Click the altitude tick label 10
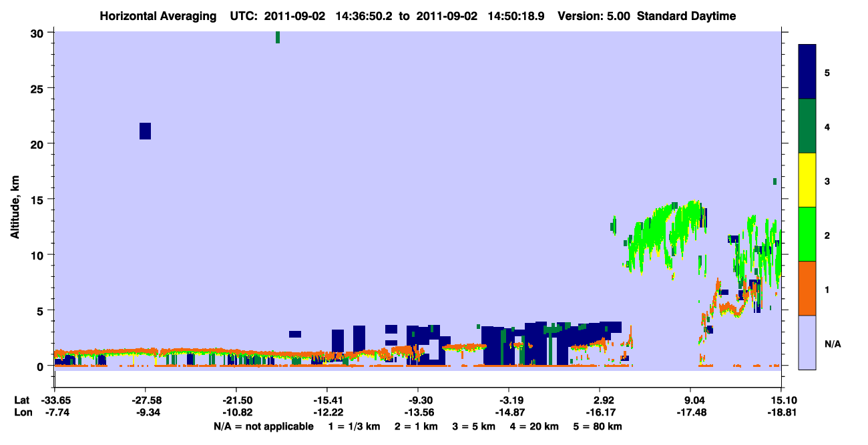868x445 pixels. click(x=39, y=255)
